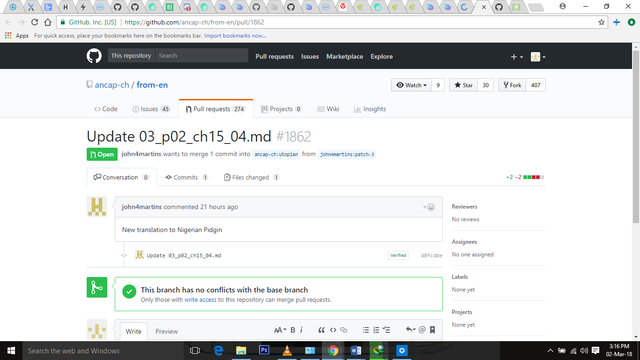Add a task list icon
This screenshot has height=360, width=640.
click(387, 330)
